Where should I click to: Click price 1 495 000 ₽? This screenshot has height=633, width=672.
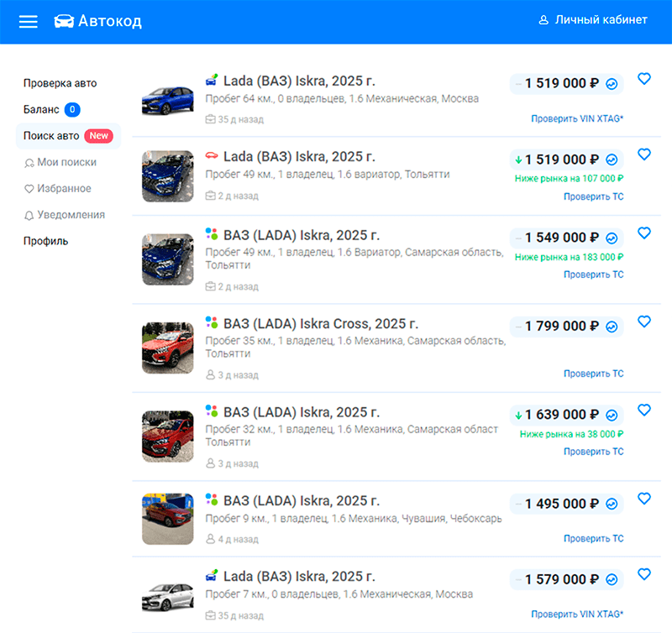(562, 504)
